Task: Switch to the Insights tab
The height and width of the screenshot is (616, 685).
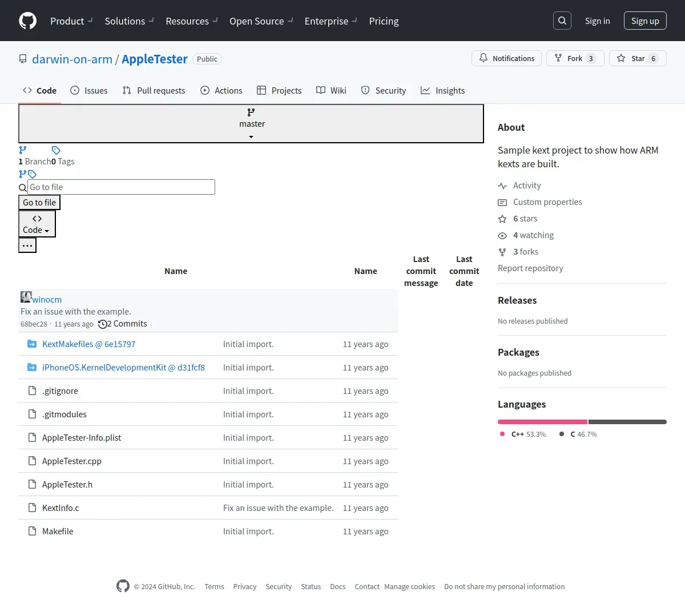Action: [443, 90]
